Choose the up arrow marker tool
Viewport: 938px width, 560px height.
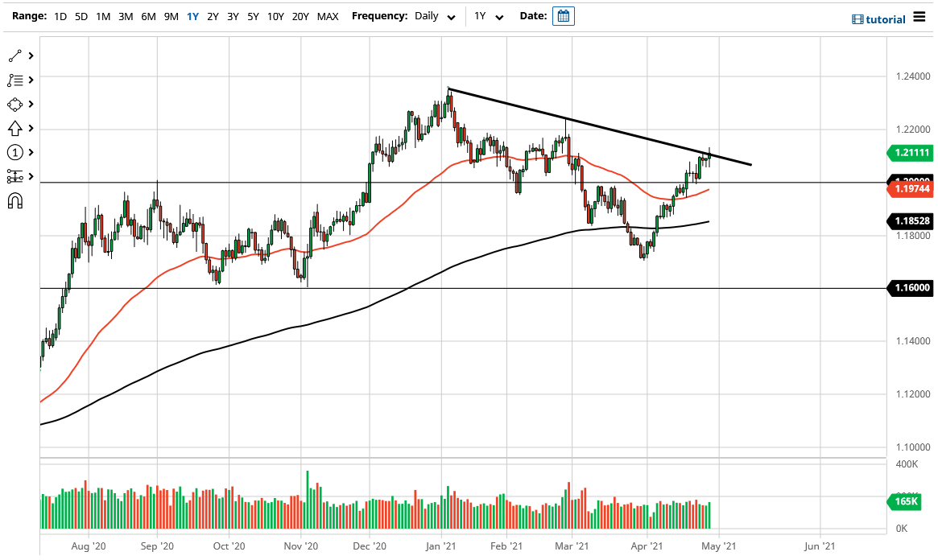click(15, 129)
